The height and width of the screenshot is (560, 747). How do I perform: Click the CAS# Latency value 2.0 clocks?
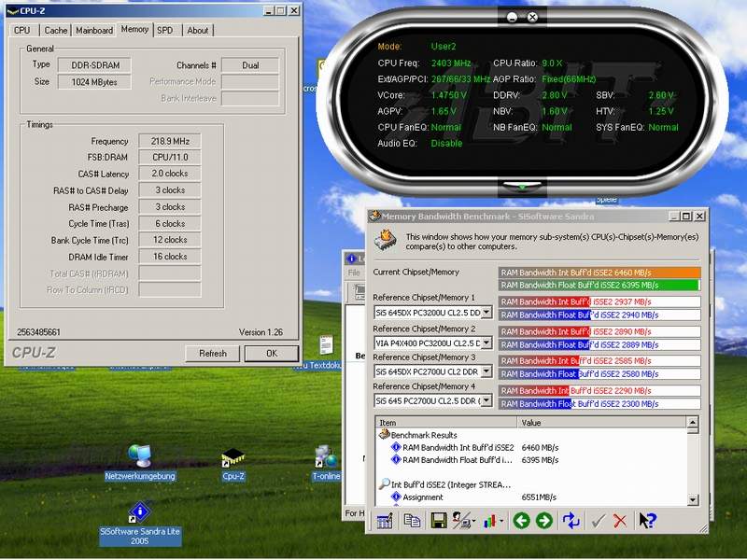click(x=170, y=174)
